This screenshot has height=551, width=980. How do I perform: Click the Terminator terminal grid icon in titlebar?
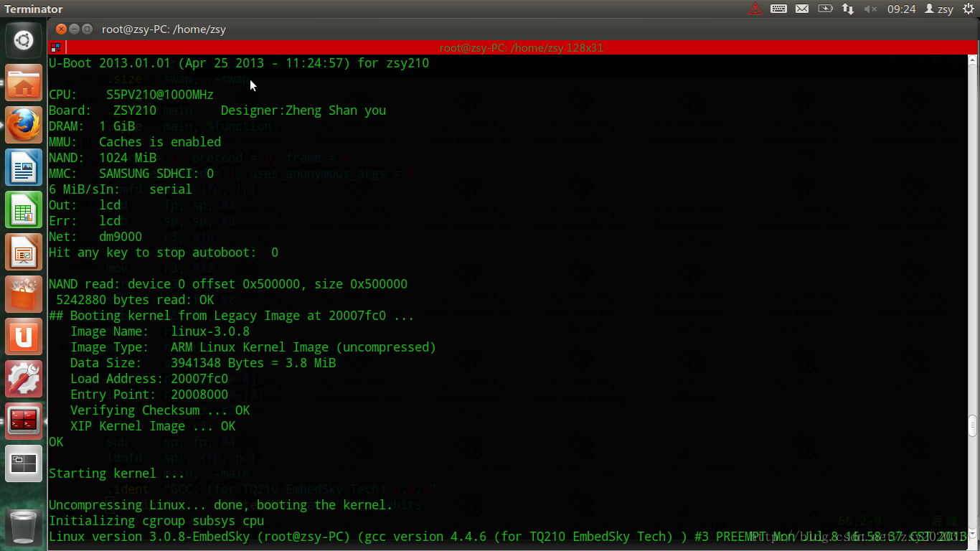55,47
